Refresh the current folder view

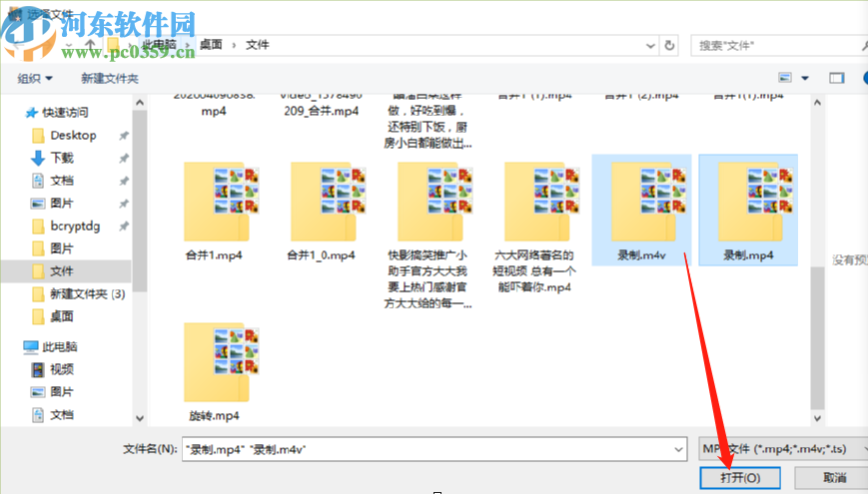coord(669,45)
